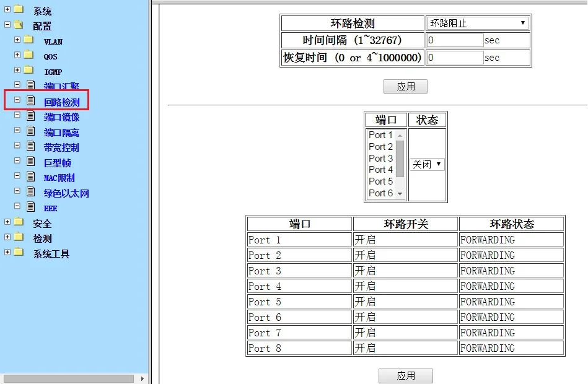
Task: Click the 巨型帧 page icon
Action: [x=31, y=161]
